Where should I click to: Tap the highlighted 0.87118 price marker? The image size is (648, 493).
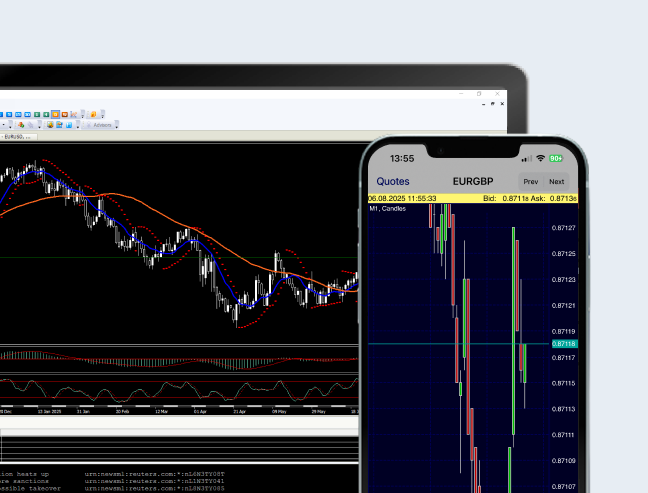coord(564,344)
